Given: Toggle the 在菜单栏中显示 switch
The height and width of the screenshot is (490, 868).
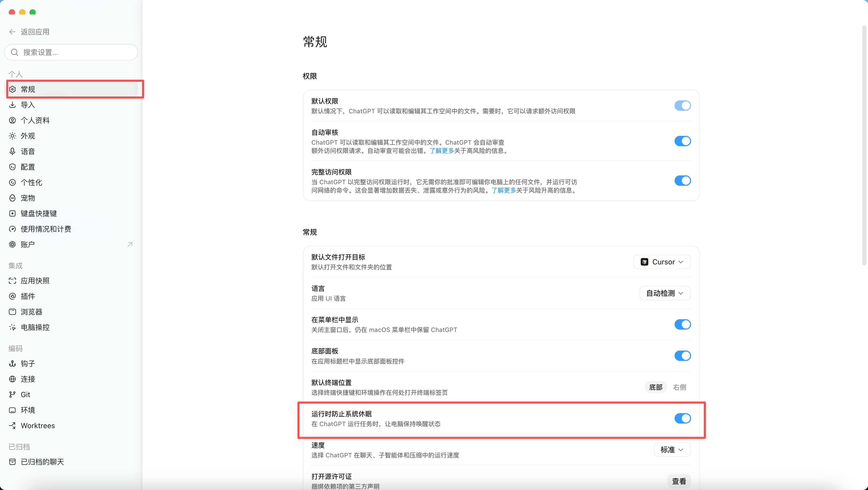Looking at the screenshot, I should (x=682, y=324).
